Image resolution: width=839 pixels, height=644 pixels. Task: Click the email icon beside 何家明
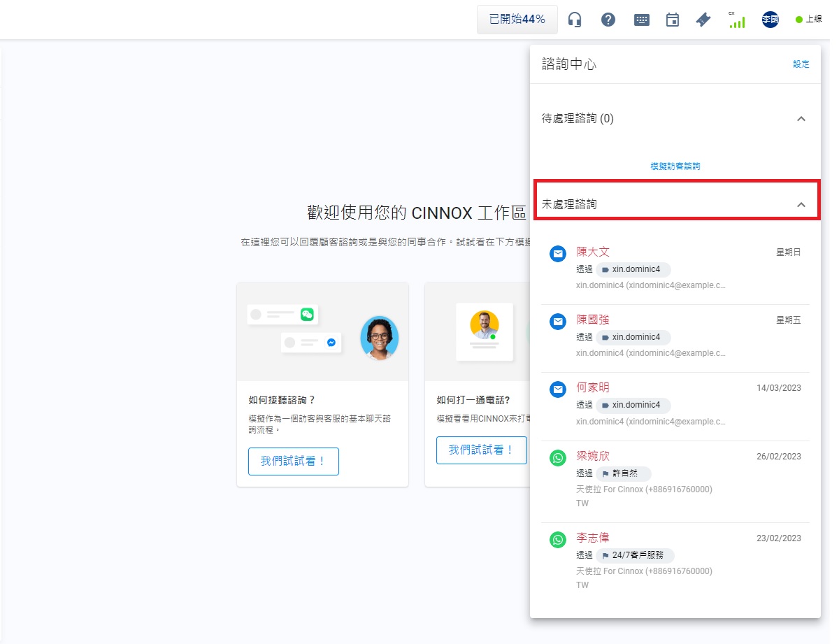coord(557,389)
